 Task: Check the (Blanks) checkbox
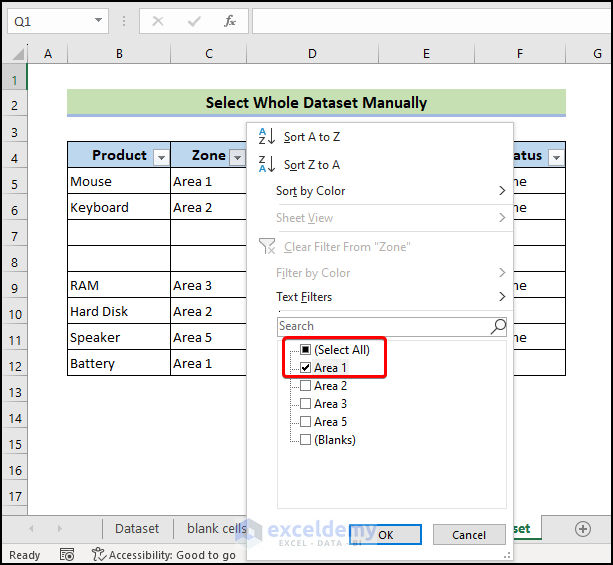click(x=305, y=439)
